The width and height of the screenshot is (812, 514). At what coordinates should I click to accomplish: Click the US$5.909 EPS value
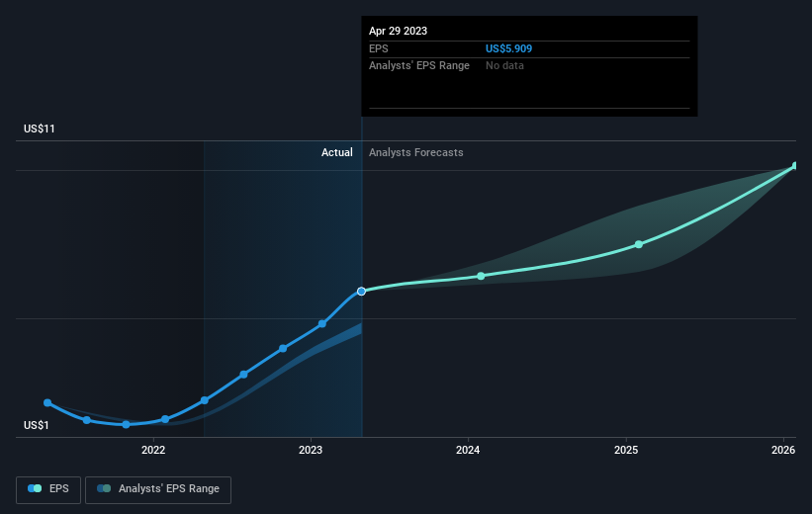pyautogui.click(x=508, y=48)
